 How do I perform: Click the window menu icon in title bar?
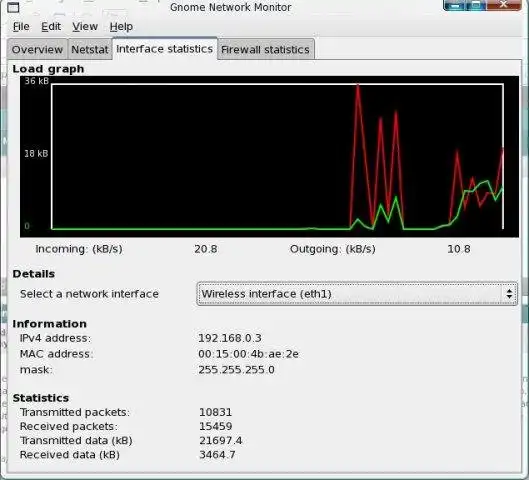pos(13,7)
